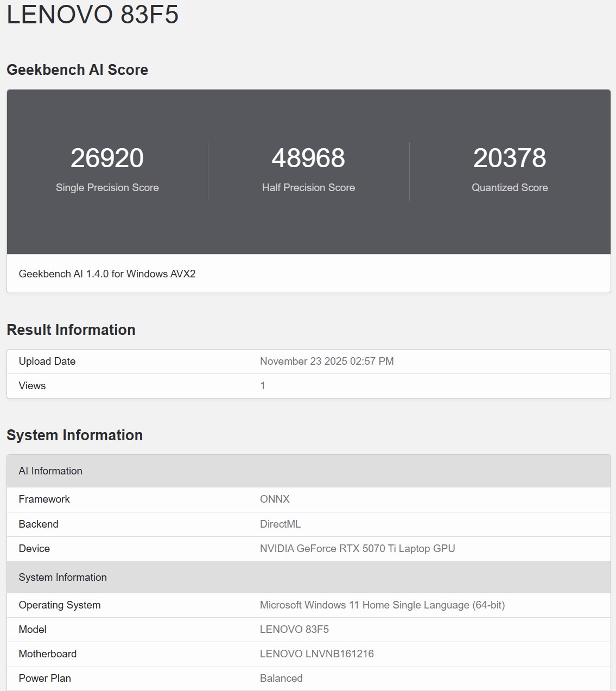The width and height of the screenshot is (616, 691).
Task: Click the Geekbench AI Score heading
Action: point(77,69)
